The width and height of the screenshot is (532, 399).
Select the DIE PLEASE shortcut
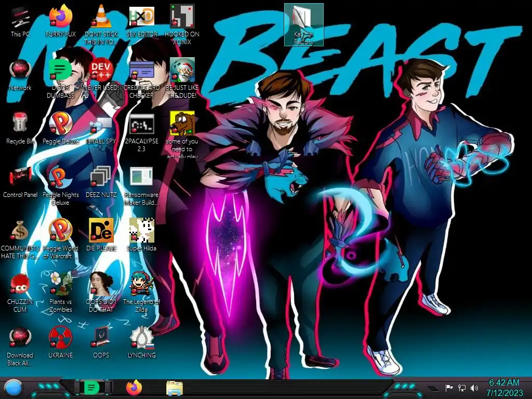point(101,236)
